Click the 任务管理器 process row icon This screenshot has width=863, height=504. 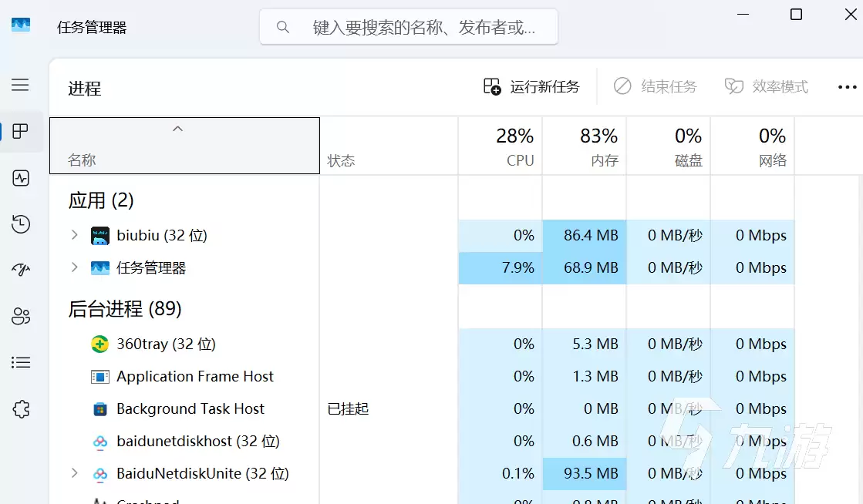pos(99,268)
